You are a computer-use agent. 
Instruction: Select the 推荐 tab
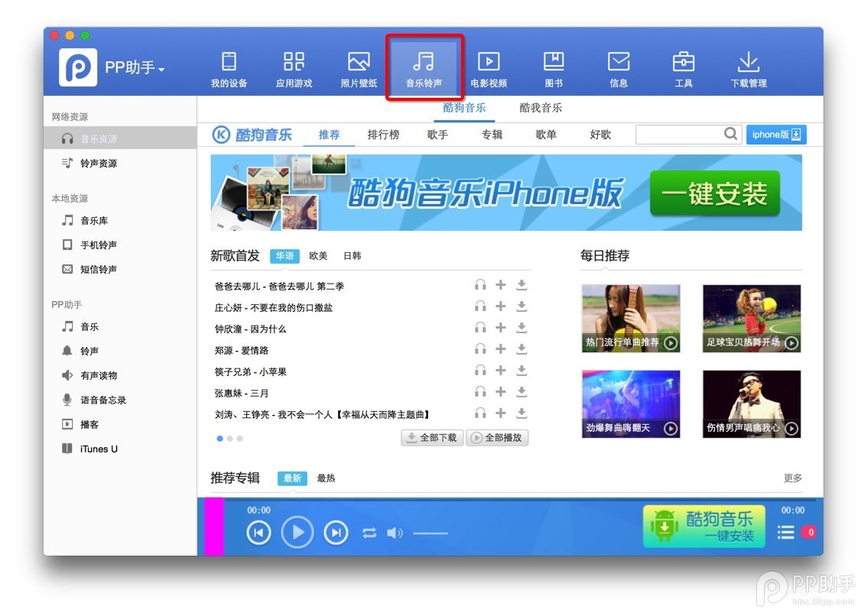click(329, 135)
